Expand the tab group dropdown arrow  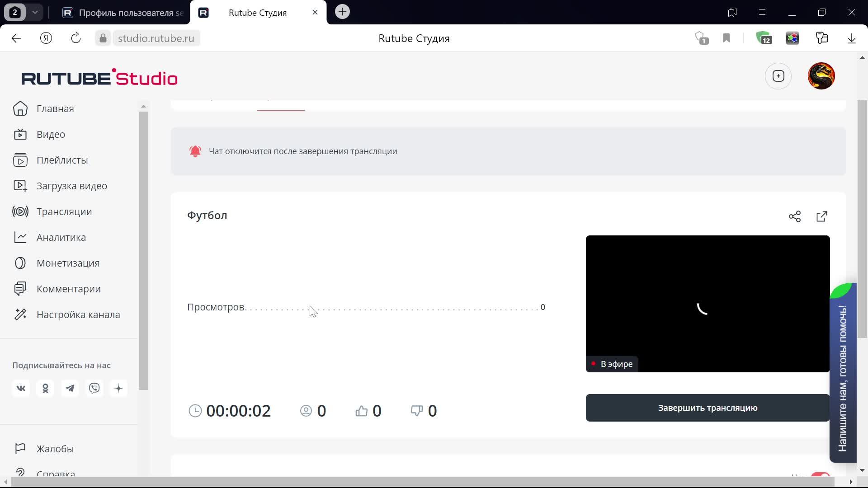pos(35,12)
